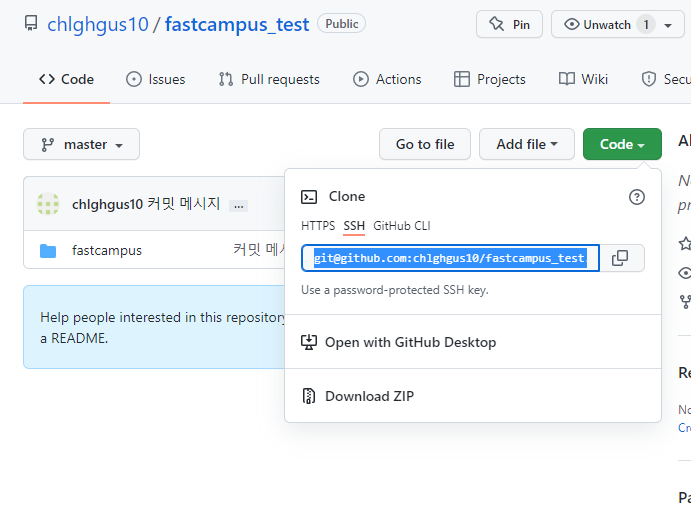
Task: Click the GitHub Desktop download icon
Action: (309, 342)
